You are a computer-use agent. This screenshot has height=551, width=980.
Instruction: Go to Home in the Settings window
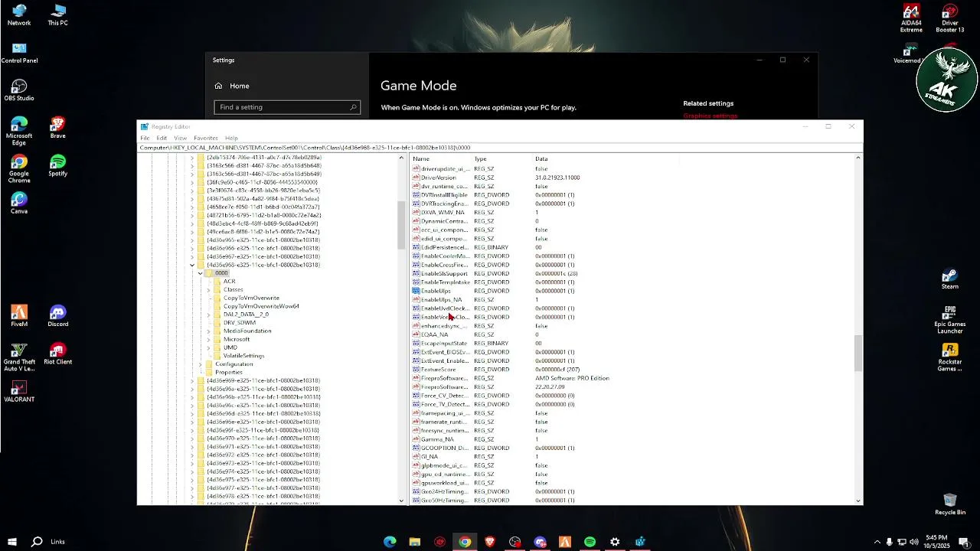click(232, 86)
